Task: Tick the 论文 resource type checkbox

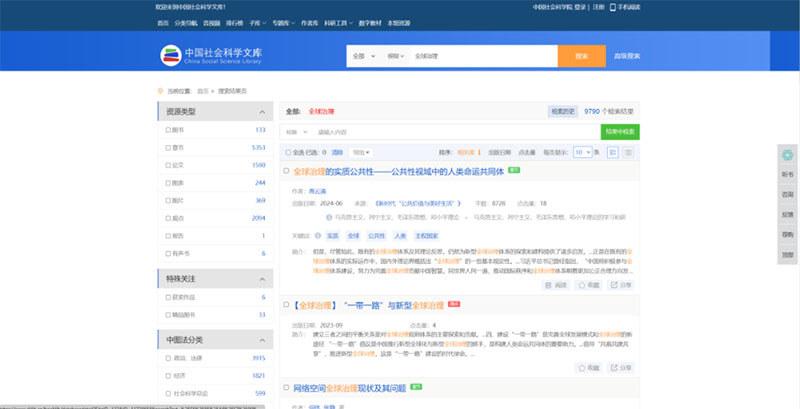Action: click(168, 165)
